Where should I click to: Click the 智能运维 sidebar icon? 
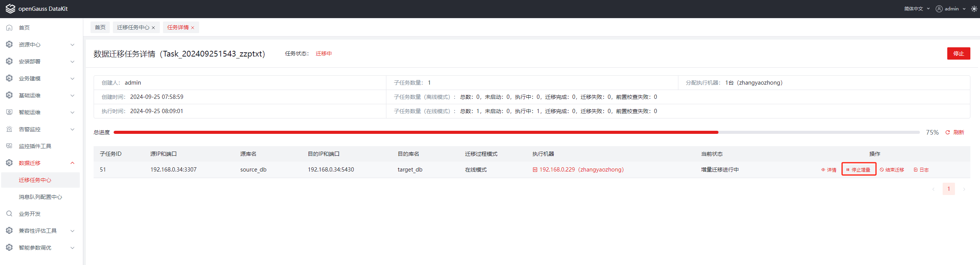point(10,112)
